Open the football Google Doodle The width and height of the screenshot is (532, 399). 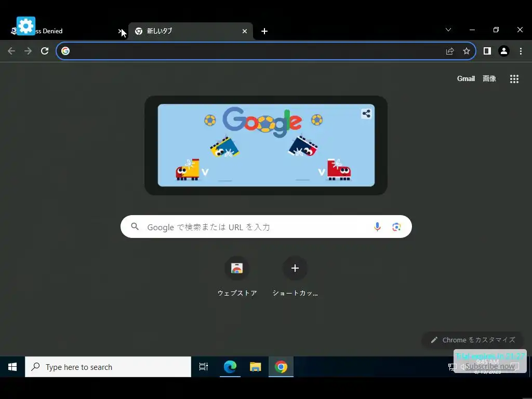click(x=266, y=145)
